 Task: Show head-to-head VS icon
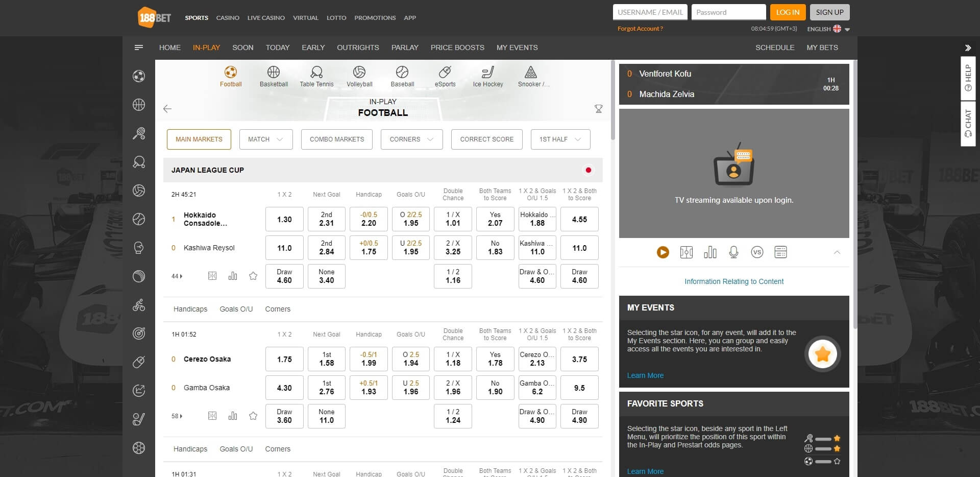757,252
